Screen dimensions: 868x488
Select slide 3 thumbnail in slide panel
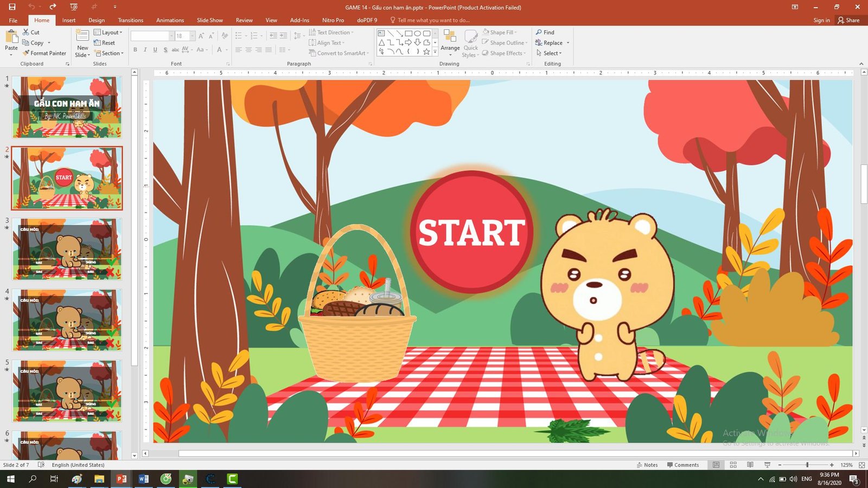pyautogui.click(x=67, y=249)
